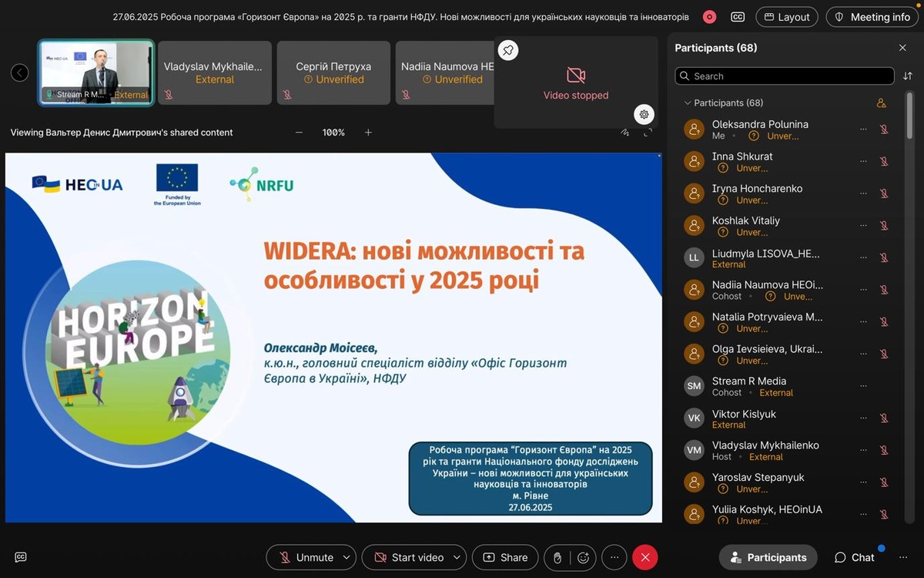
Task: Click muted mic icon for Inna Shkurat
Action: 884,162
